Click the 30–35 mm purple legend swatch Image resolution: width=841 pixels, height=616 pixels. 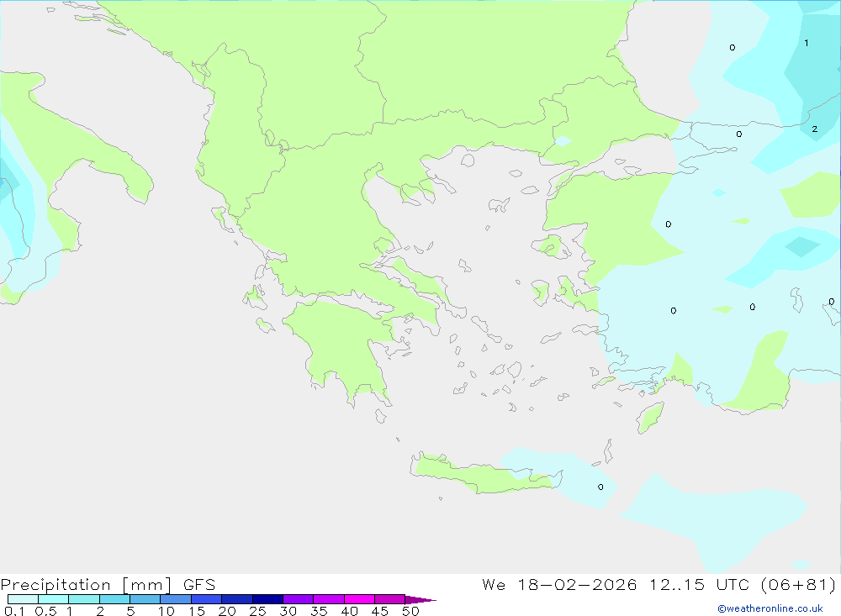299,599
